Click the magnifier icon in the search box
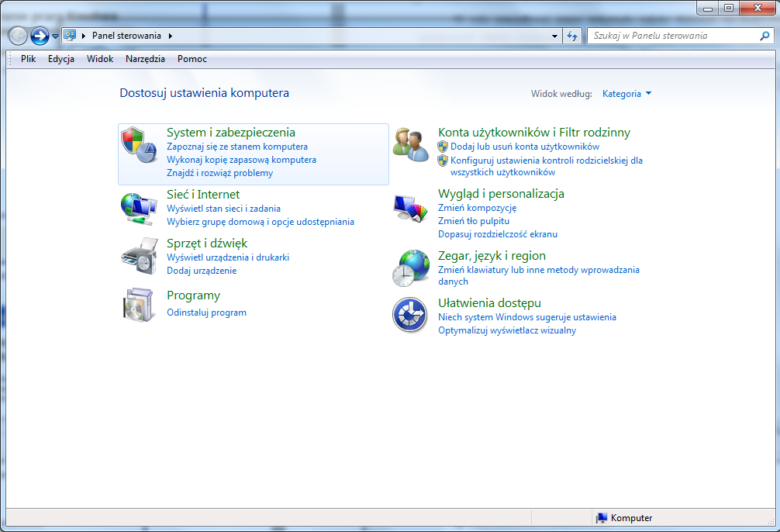Image resolution: width=780 pixels, height=532 pixels. tap(764, 36)
